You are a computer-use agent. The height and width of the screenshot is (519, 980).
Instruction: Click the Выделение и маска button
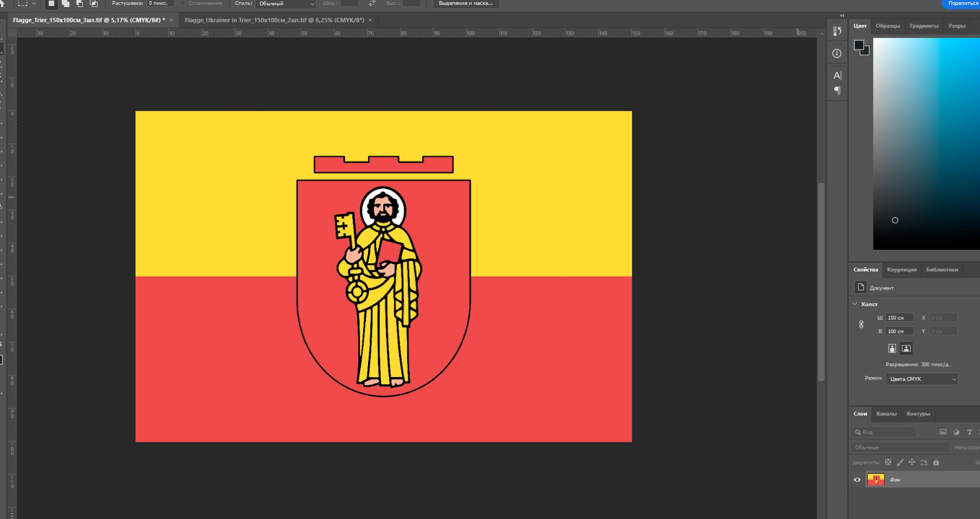pyautogui.click(x=465, y=4)
